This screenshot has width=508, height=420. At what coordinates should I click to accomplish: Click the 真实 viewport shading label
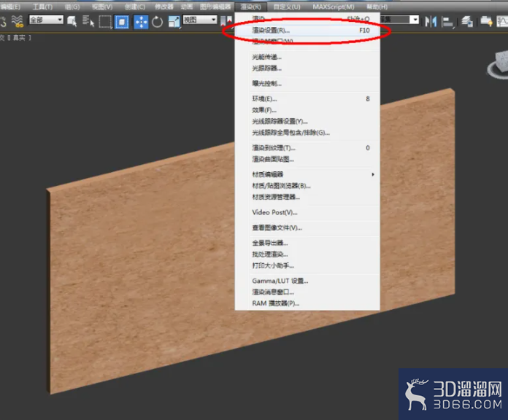tap(19, 38)
